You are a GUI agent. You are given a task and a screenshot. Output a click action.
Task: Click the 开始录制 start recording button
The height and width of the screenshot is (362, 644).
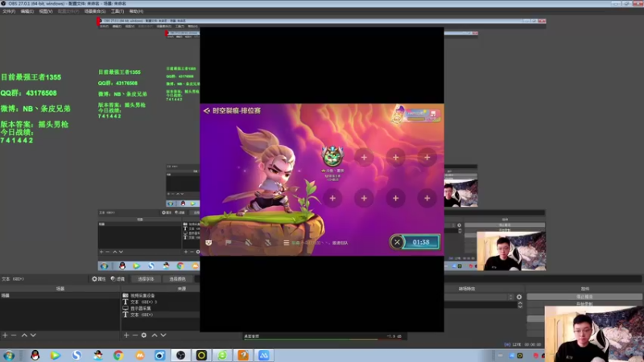click(584, 304)
